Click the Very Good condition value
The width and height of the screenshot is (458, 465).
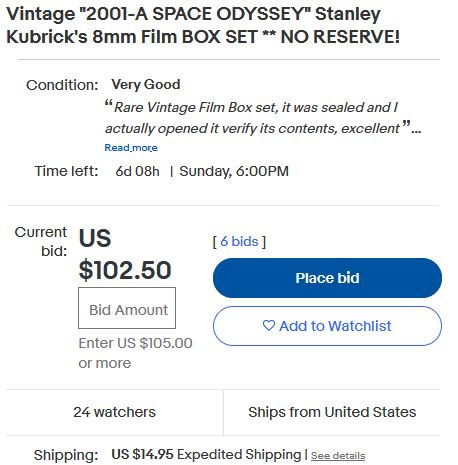pos(146,84)
